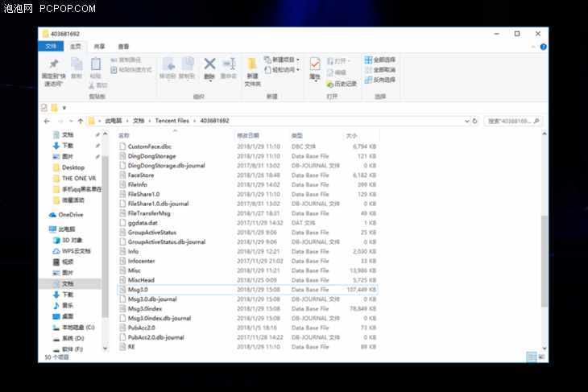Click the Delete X icon
Screen dimensions: 588x392
pyautogui.click(x=209, y=64)
